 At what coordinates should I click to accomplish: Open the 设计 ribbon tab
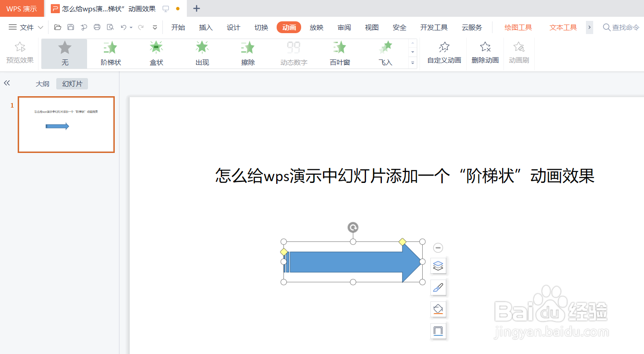pos(234,27)
